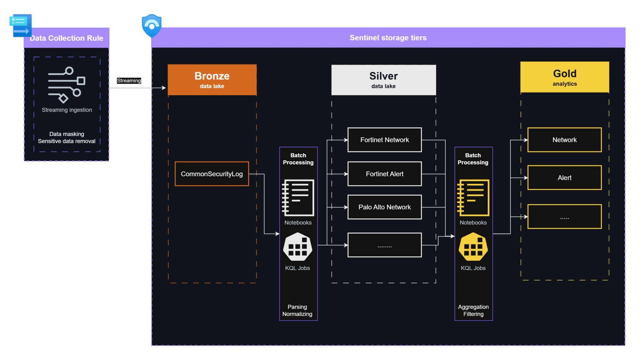Select the Bronze data lake header
644x360 pixels.
coord(212,80)
